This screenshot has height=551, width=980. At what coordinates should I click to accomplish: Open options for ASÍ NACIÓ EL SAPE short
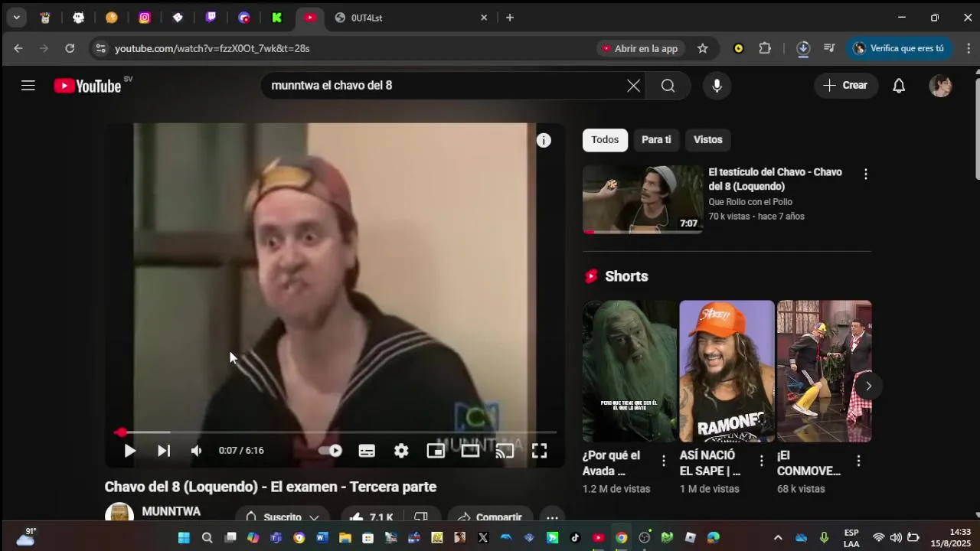[x=761, y=461]
